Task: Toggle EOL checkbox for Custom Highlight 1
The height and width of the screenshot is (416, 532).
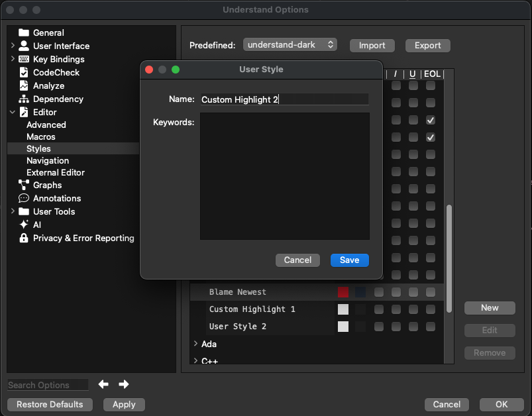Action: pos(431,309)
